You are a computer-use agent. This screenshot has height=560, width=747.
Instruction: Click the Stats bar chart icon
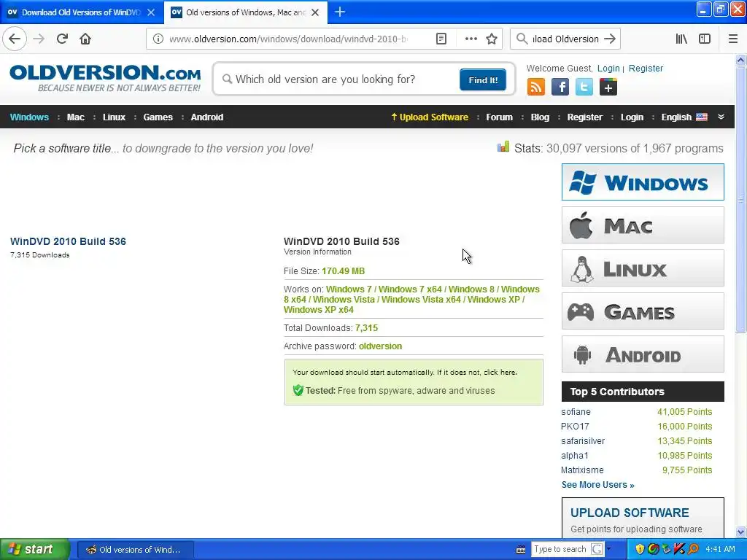click(503, 147)
